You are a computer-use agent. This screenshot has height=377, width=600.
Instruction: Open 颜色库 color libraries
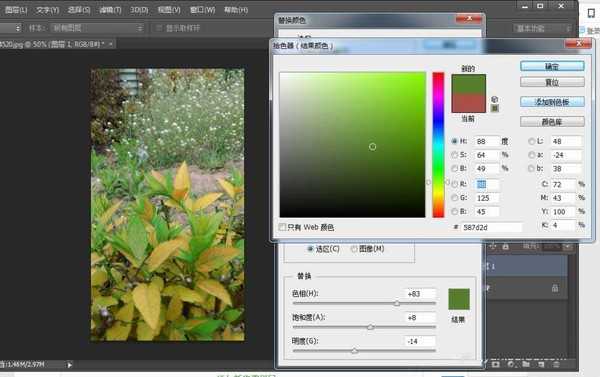552,122
